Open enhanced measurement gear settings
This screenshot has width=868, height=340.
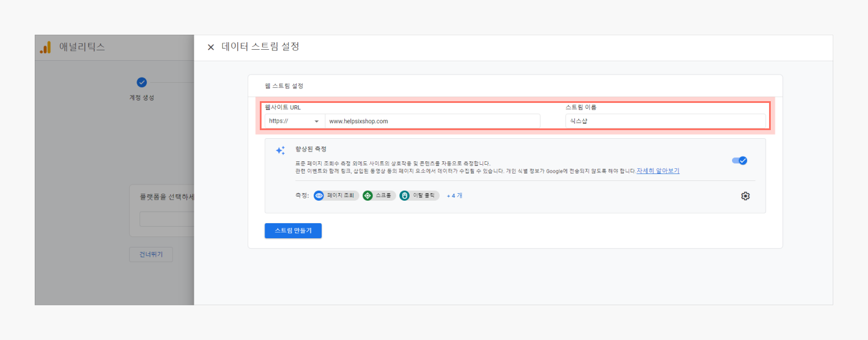pos(745,196)
